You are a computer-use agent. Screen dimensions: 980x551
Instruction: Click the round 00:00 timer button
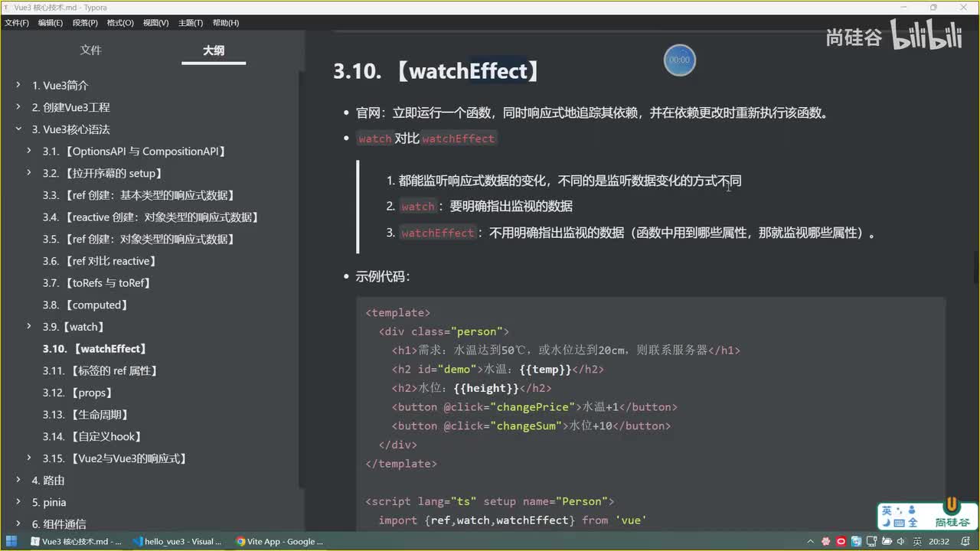(679, 60)
